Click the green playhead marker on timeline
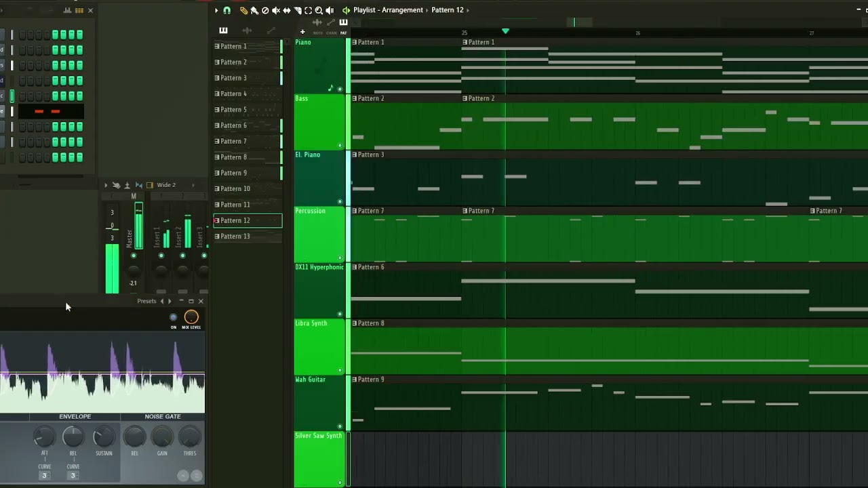This screenshot has height=488, width=868. click(505, 31)
